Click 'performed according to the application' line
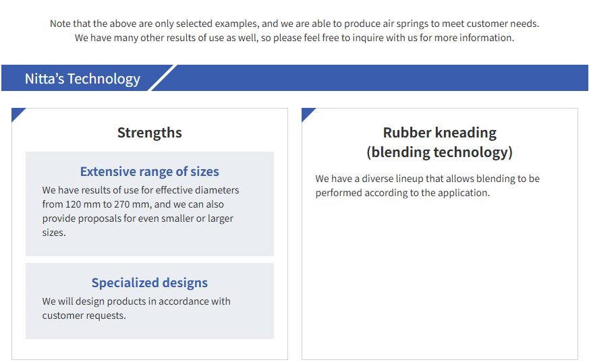 402,193
